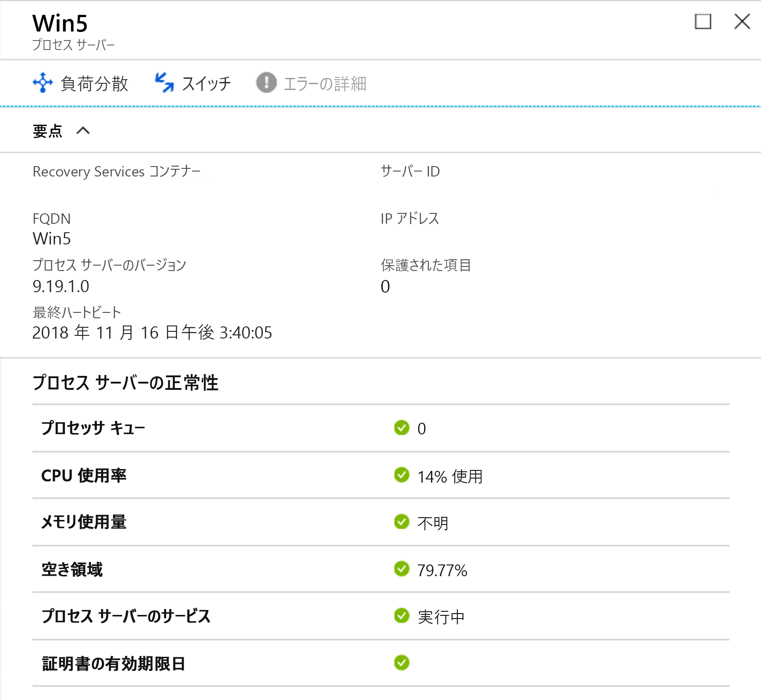Click green check icon for 空き領域
This screenshot has width=761, height=700.
pos(402,569)
